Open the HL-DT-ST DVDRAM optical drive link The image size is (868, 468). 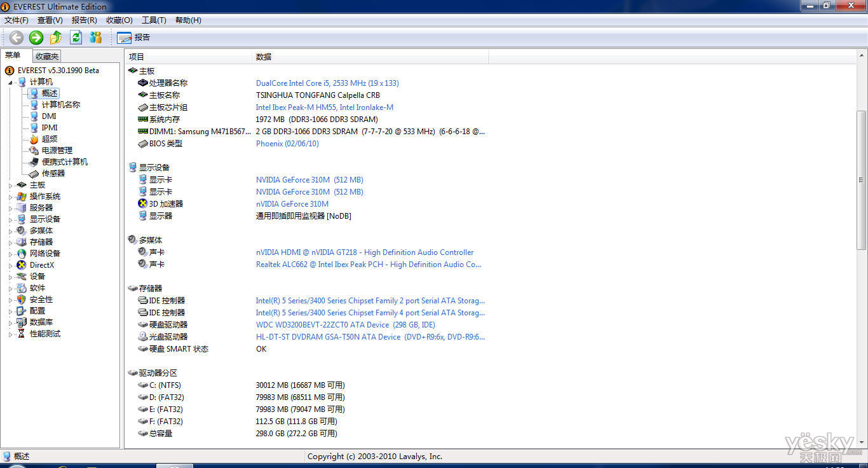pos(370,337)
